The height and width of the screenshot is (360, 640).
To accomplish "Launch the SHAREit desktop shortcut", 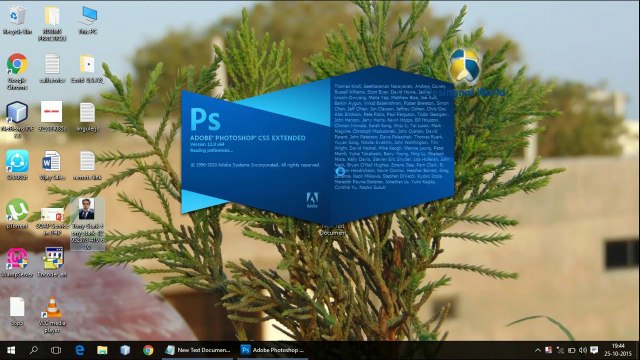I will (x=17, y=165).
